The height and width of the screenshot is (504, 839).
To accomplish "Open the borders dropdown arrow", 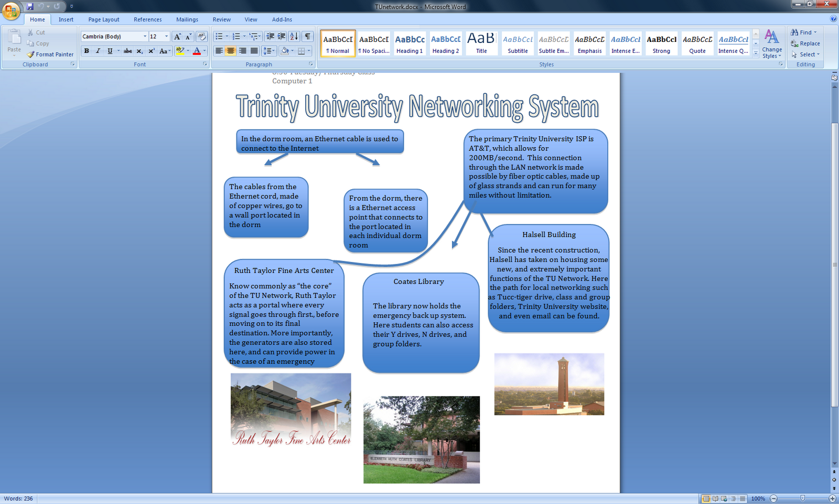I will click(309, 51).
